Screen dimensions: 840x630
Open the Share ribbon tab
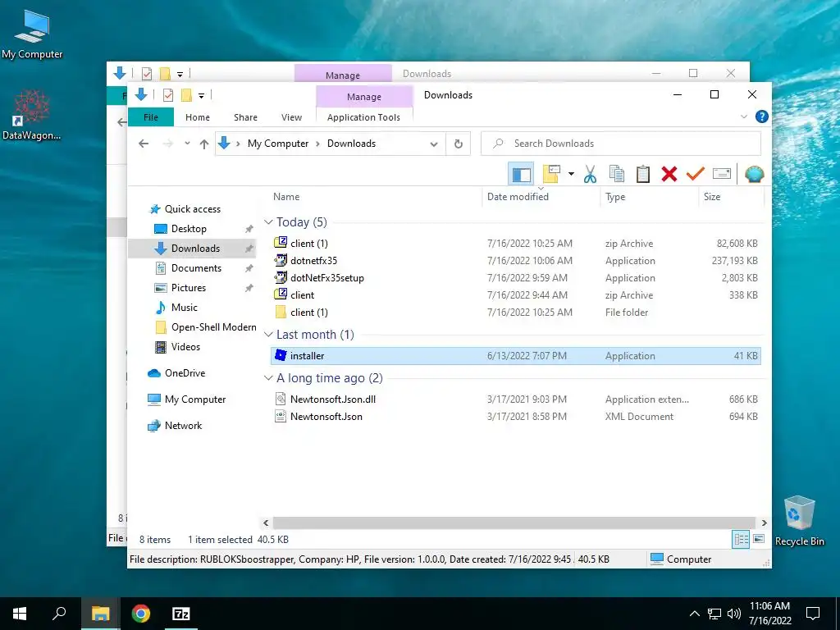click(245, 117)
